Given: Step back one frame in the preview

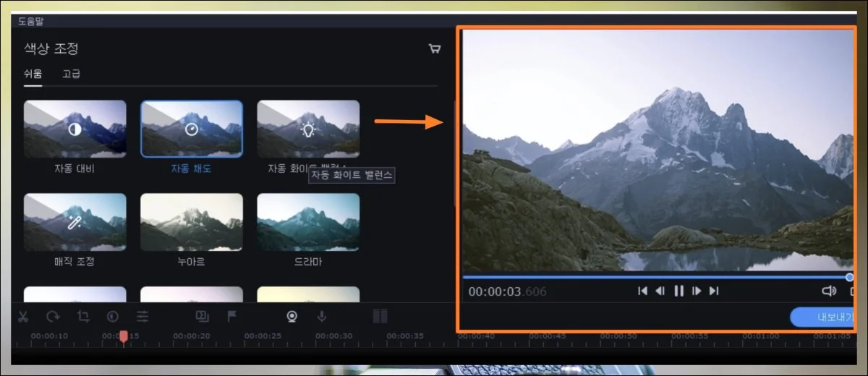Looking at the screenshot, I should pyautogui.click(x=660, y=291).
